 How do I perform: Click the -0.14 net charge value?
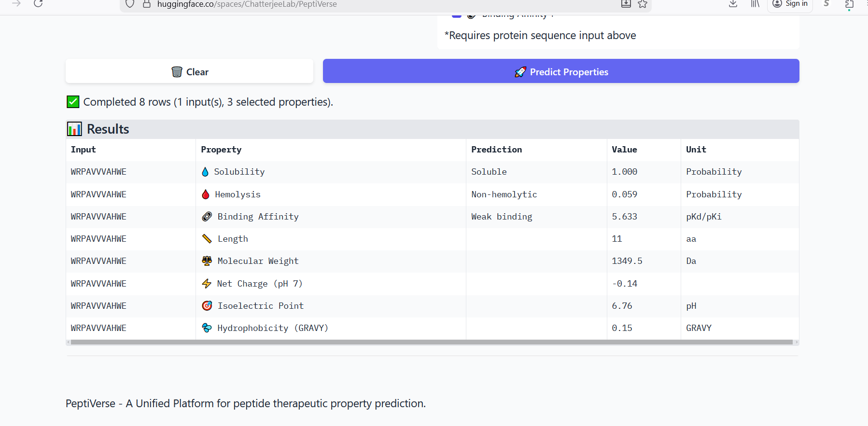[x=624, y=284]
